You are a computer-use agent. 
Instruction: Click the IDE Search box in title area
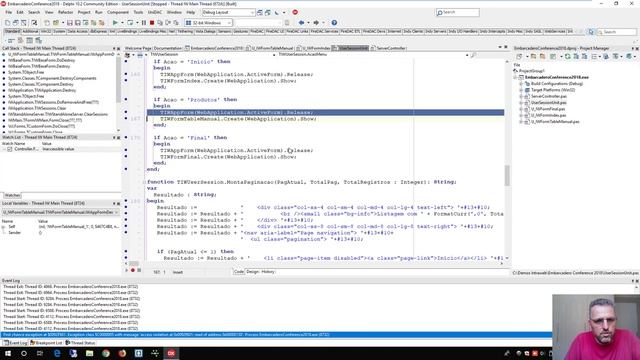pos(458,13)
